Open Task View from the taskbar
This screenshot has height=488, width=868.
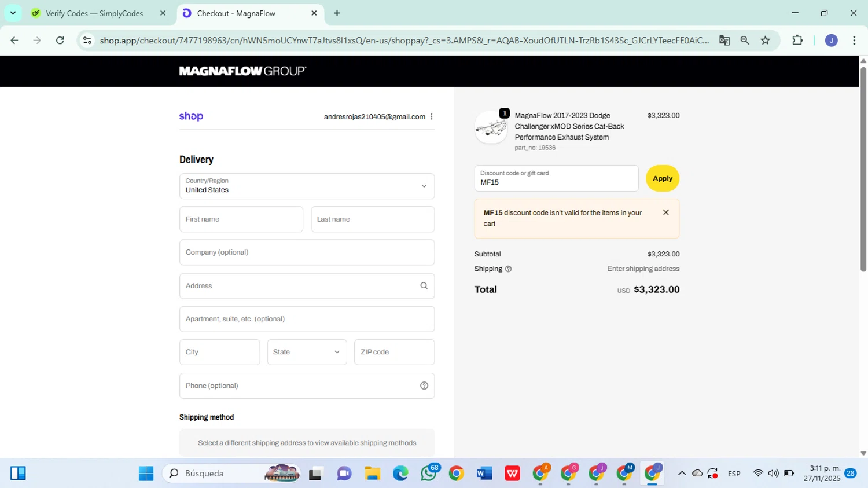click(315, 474)
